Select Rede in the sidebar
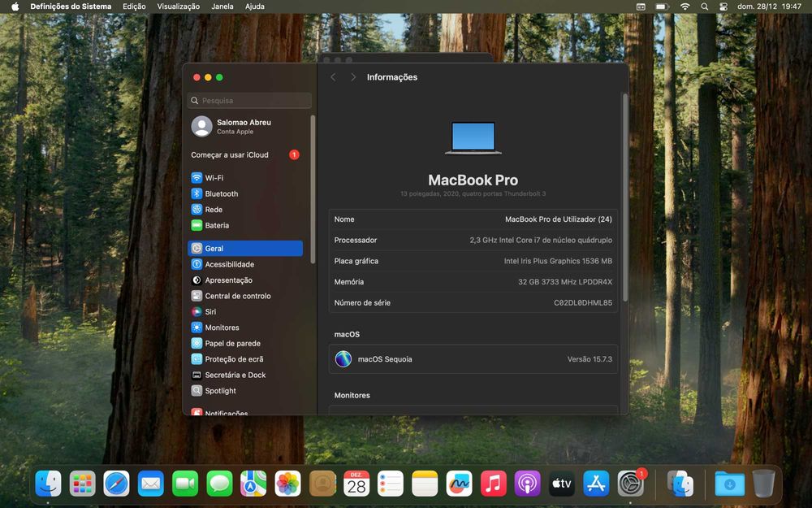 point(245,210)
